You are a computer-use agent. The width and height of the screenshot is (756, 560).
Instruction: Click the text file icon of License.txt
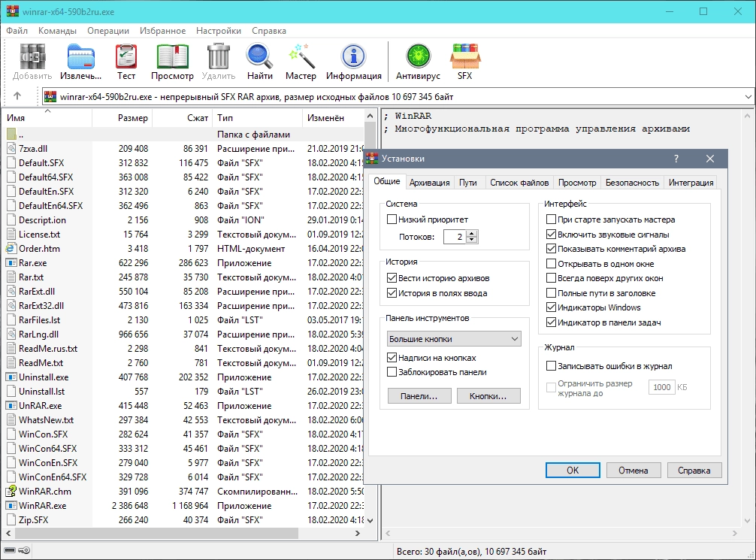(x=11, y=235)
